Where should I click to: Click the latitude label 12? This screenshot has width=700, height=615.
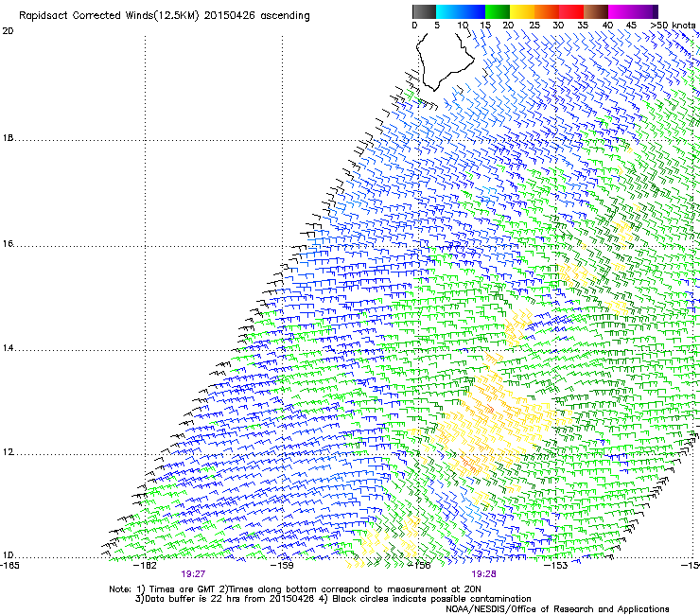(x=8, y=452)
